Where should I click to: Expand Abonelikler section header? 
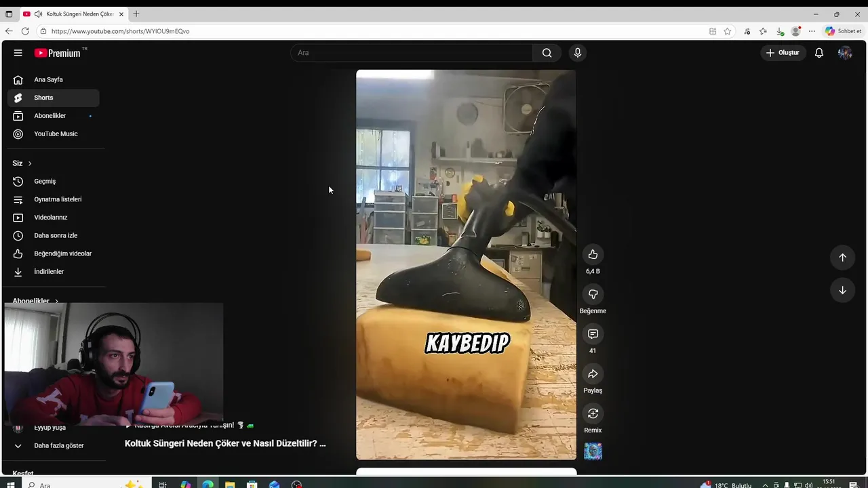coord(35,301)
